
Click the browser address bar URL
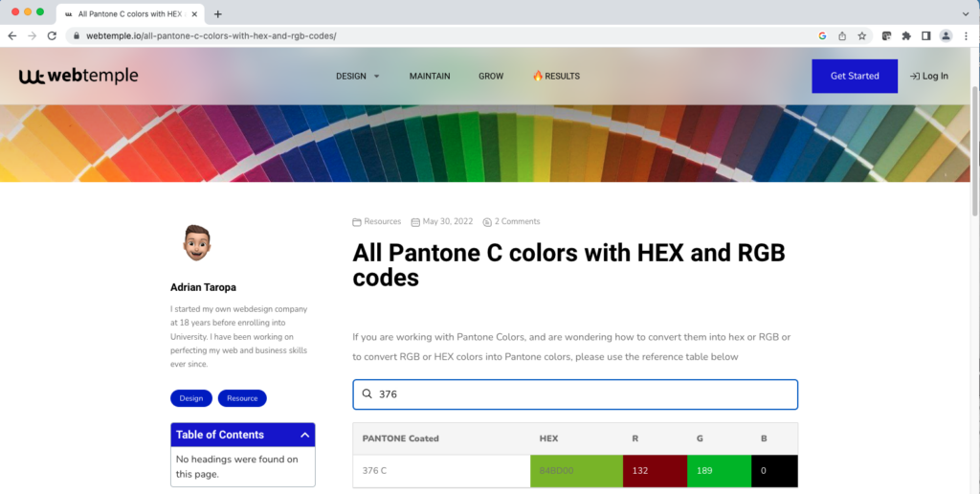click(212, 36)
